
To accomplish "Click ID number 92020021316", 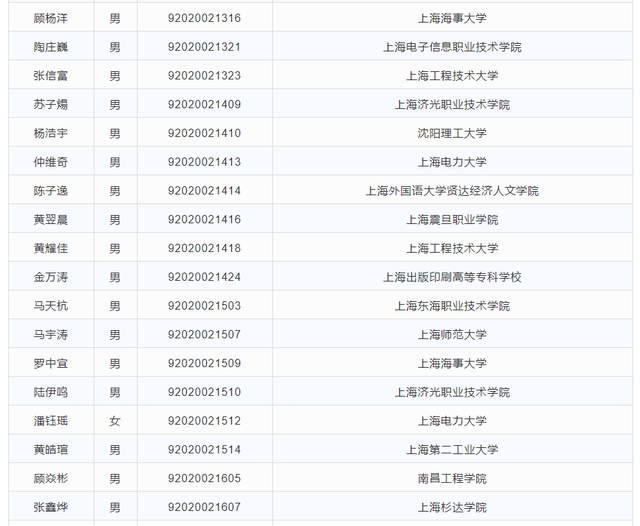I will click(204, 18).
